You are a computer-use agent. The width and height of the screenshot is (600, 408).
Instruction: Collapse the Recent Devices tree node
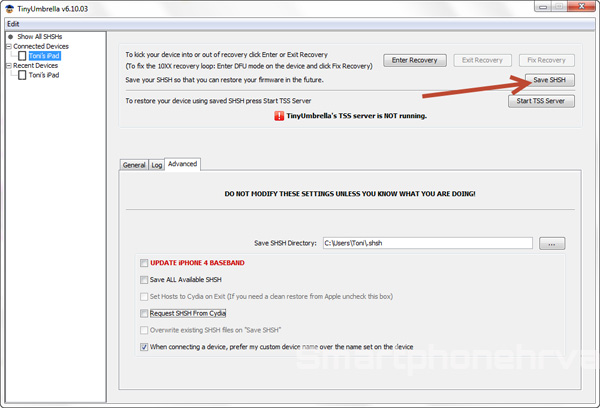click(8, 66)
